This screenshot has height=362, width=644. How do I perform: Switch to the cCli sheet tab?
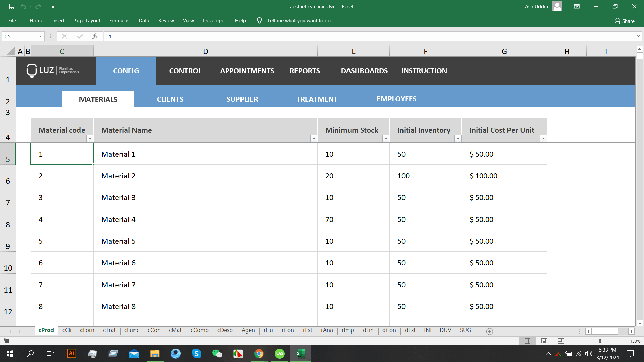click(x=67, y=330)
